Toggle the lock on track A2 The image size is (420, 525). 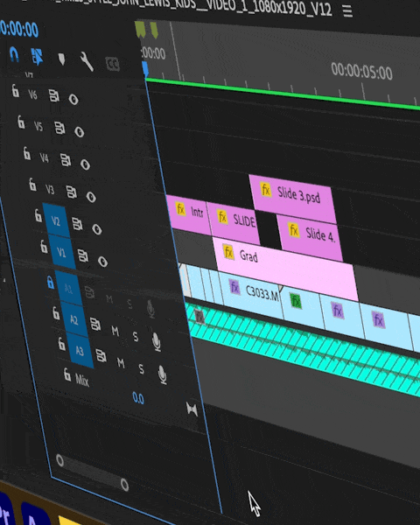[56, 313]
